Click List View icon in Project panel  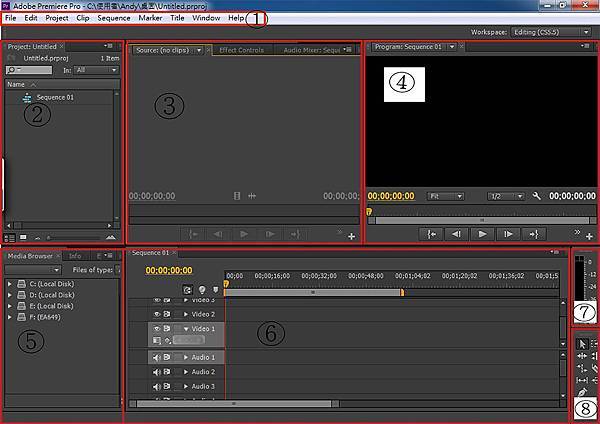[x=10, y=238]
